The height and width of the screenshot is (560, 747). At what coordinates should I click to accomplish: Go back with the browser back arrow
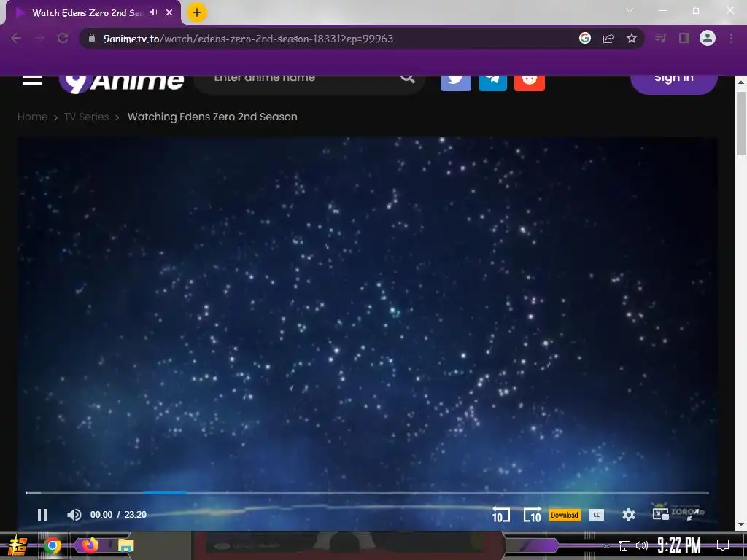click(x=16, y=38)
